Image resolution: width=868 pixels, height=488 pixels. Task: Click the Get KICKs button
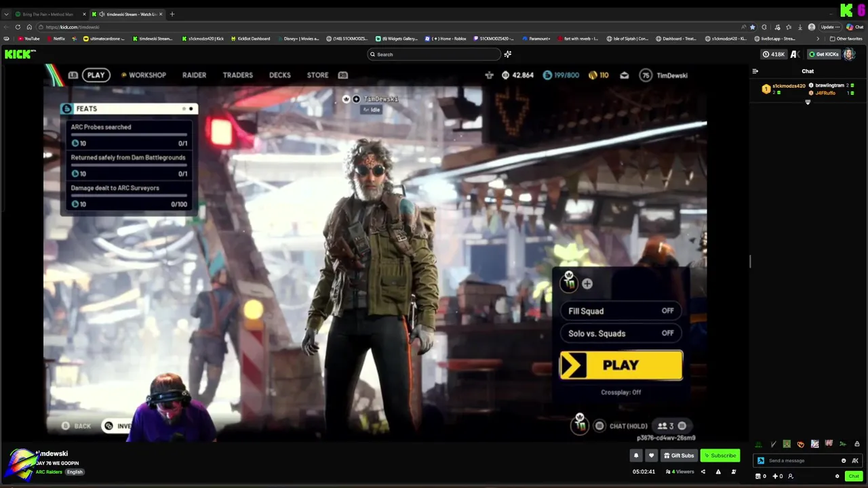824,54
